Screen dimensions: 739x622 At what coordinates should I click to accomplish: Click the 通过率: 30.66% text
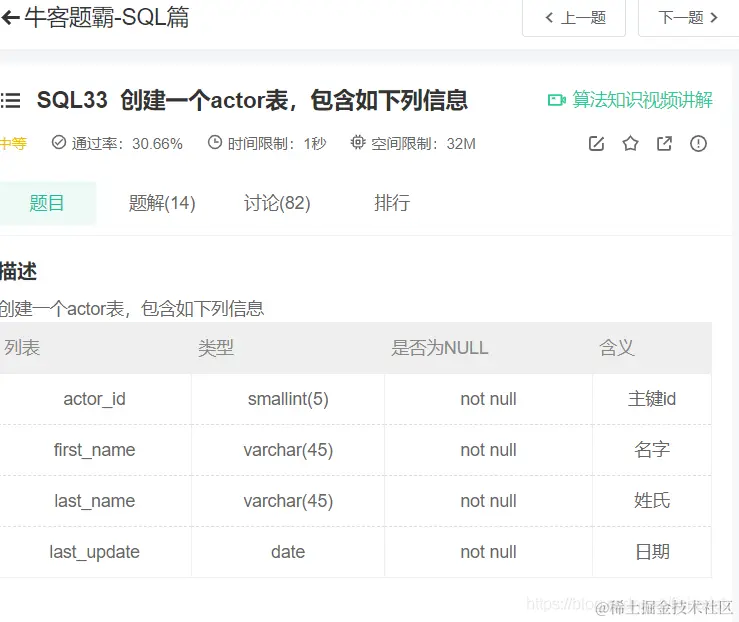(127, 143)
